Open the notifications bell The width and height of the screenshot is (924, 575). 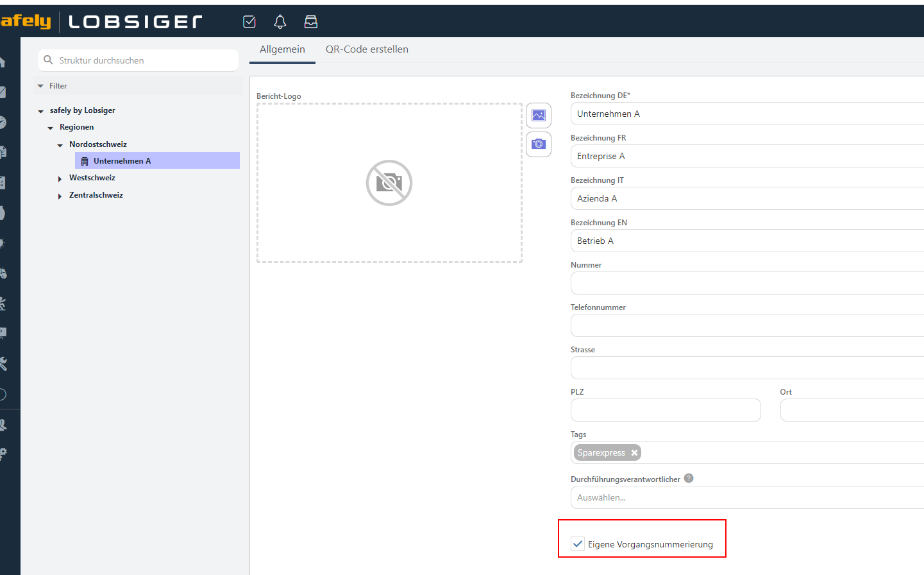point(280,22)
